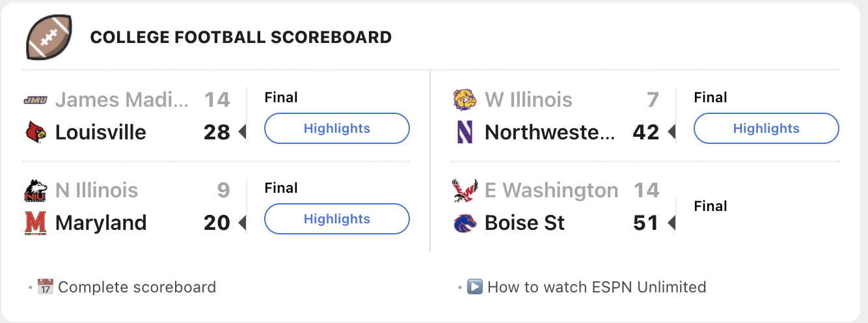Click the Louisville Cardinals logo

pos(35,132)
